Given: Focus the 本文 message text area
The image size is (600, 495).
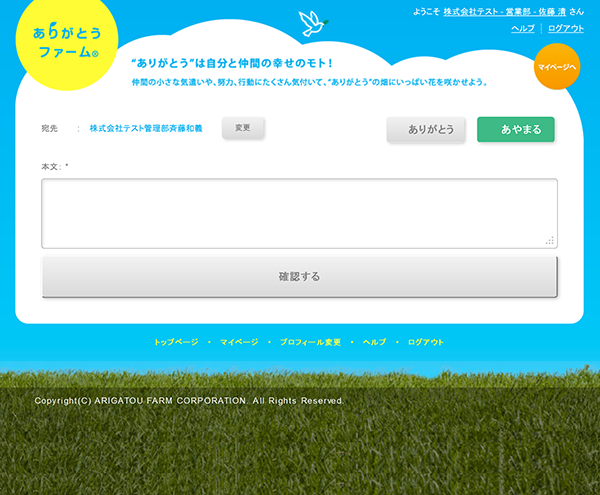Looking at the screenshot, I should (x=298, y=212).
